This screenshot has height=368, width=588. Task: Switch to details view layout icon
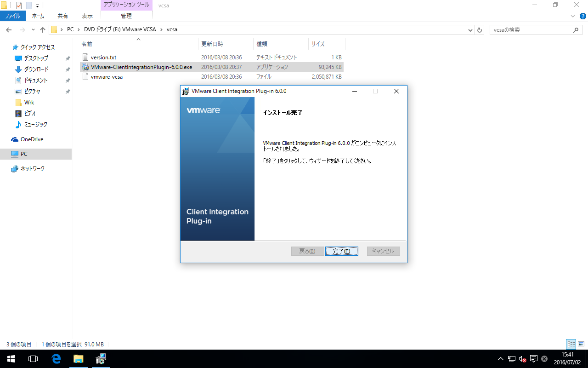click(x=571, y=344)
